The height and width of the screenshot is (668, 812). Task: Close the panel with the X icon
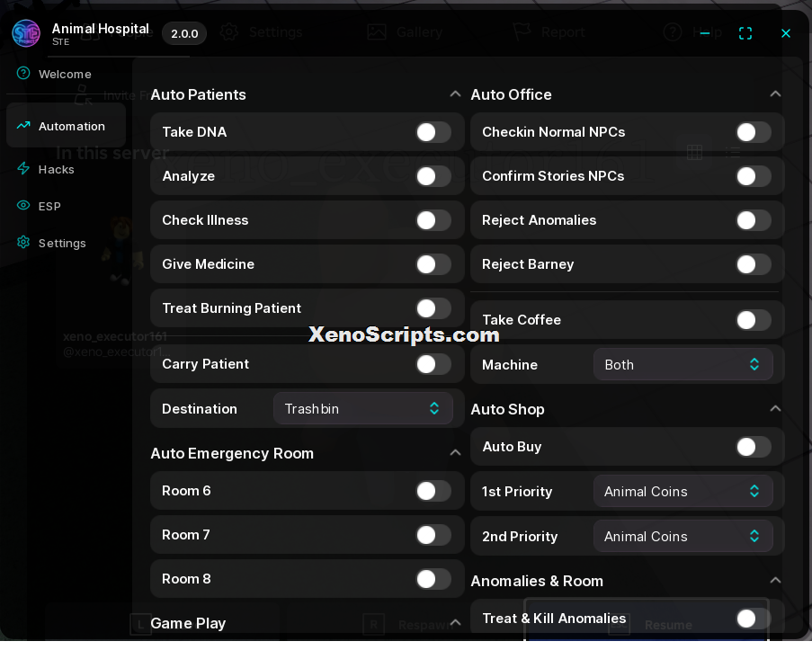click(x=786, y=33)
